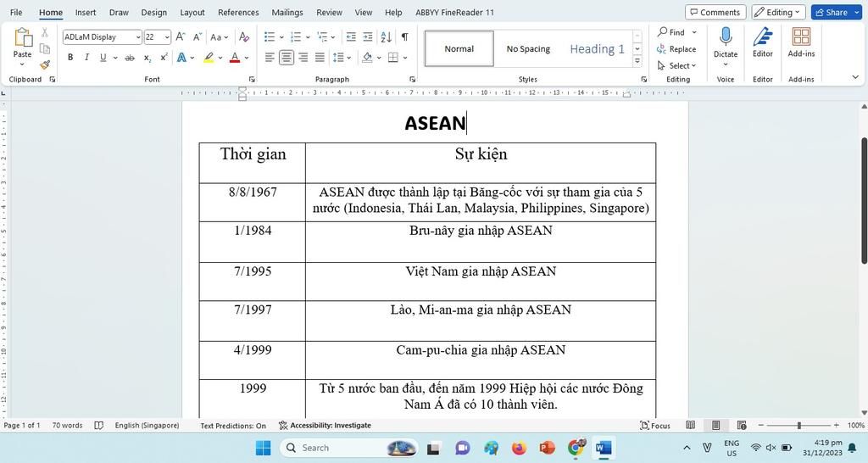Click Replace in the Editing group
This screenshot has height=463, width=868.
[x=676, y=48]
